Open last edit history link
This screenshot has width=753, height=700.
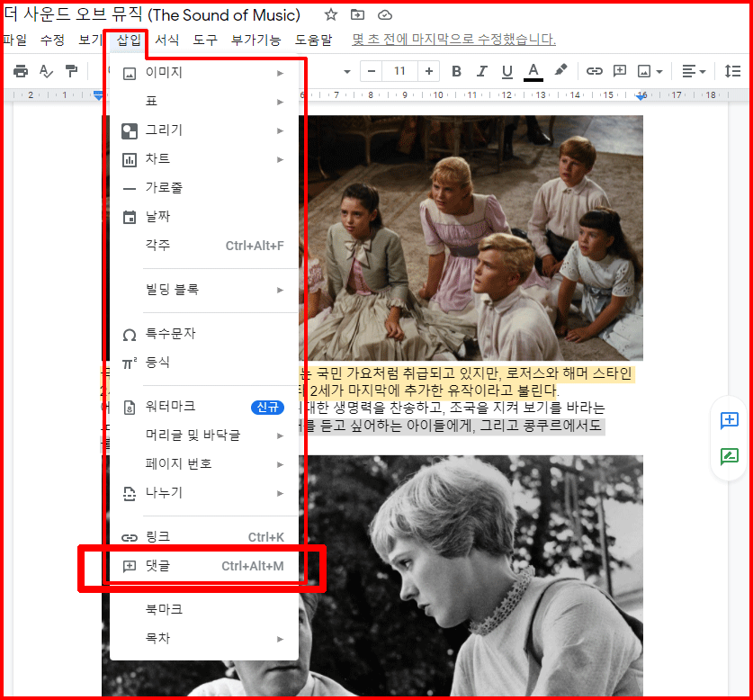pos(453,40)
